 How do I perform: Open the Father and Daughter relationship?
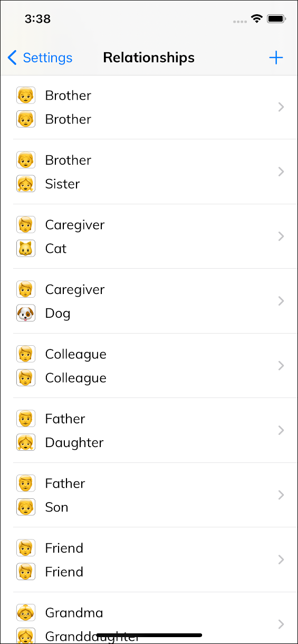click(149, 431)
